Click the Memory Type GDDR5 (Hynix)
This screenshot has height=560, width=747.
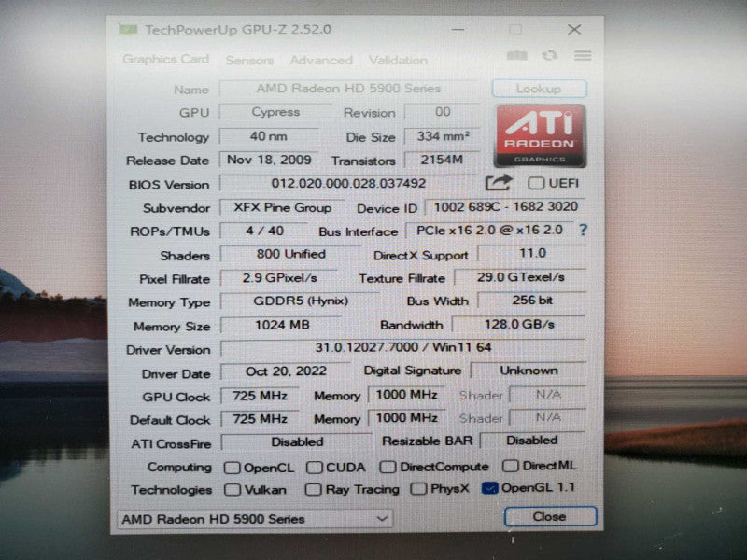coord(300,301)
